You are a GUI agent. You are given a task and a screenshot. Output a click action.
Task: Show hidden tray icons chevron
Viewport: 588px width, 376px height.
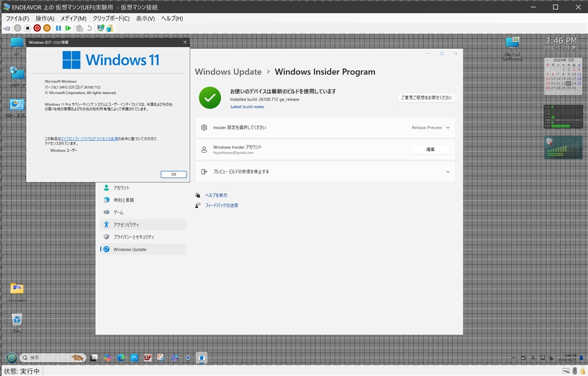[513, 358]
